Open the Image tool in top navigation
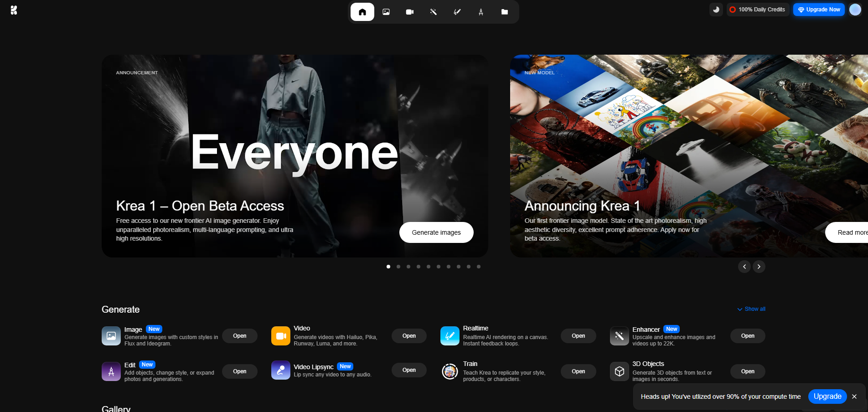868x412 pixels. pos(386,12)
